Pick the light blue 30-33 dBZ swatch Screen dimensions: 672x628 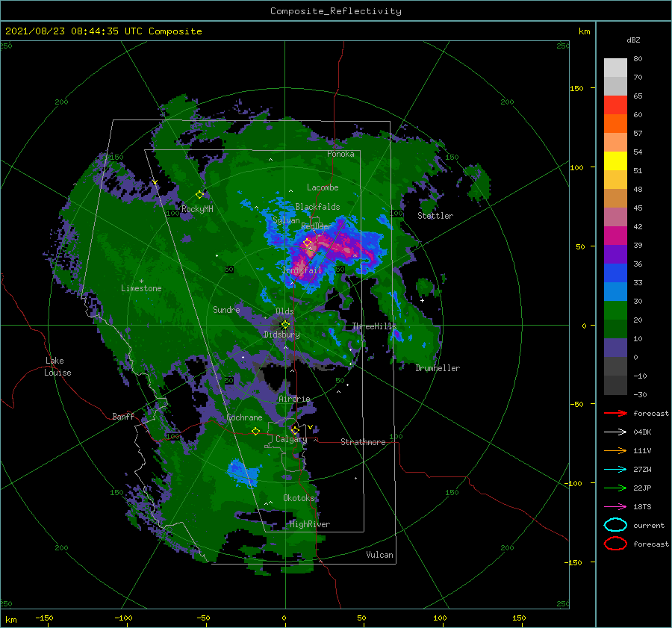tap(615, 292)
